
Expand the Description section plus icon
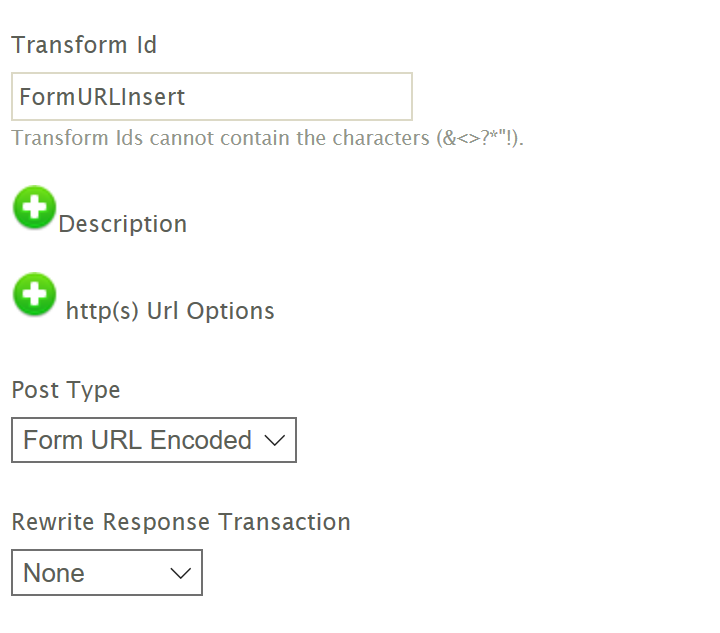pos(35,208)
